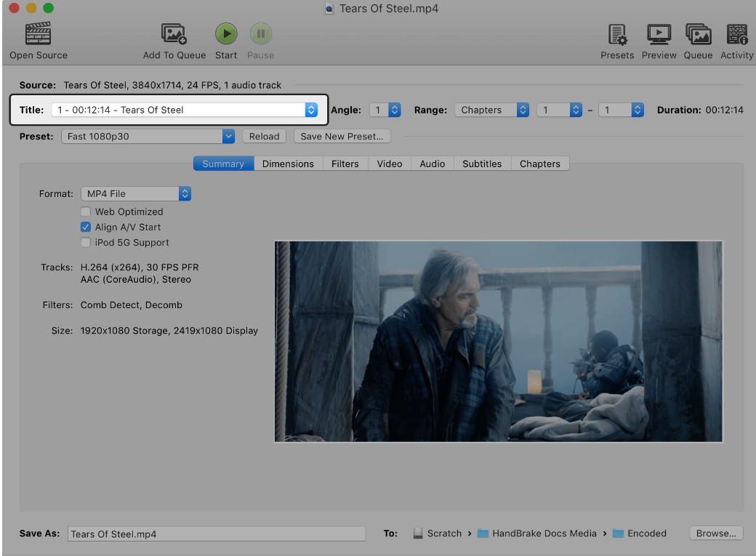Open the Activity log icon

click(x=736, y=34)
